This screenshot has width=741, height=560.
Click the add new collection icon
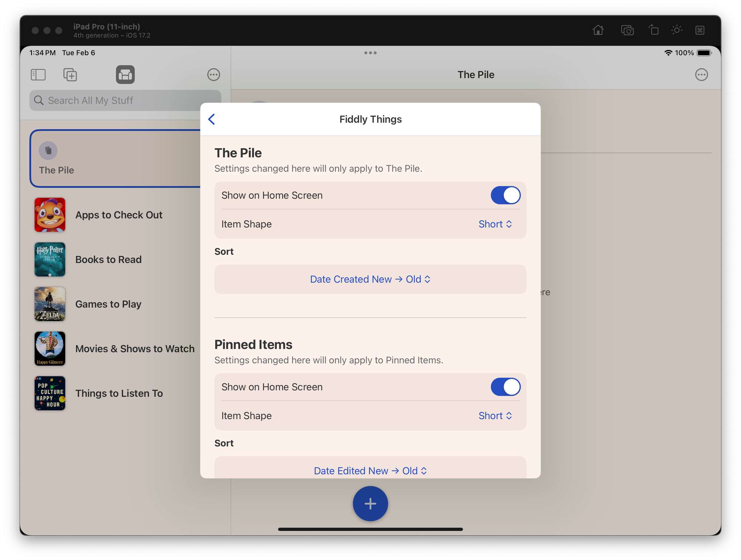click(70, 75)
